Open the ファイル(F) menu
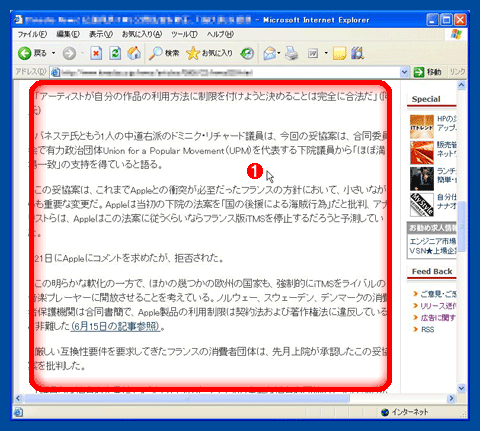The image size is (480, 431). pyautogui.click(x=32, y=34)
